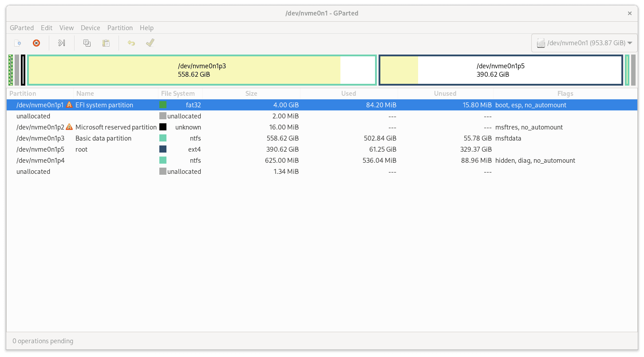Click the fat32 green filesystem color box
The image size is (644, 357).
tap(163, 105)
